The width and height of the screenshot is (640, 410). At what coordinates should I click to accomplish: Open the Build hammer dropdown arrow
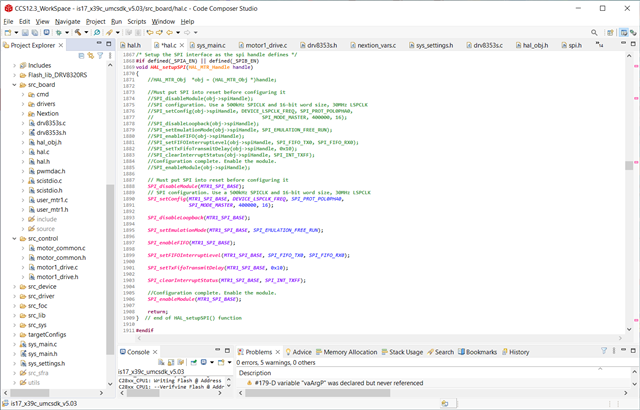pos(86,33)
